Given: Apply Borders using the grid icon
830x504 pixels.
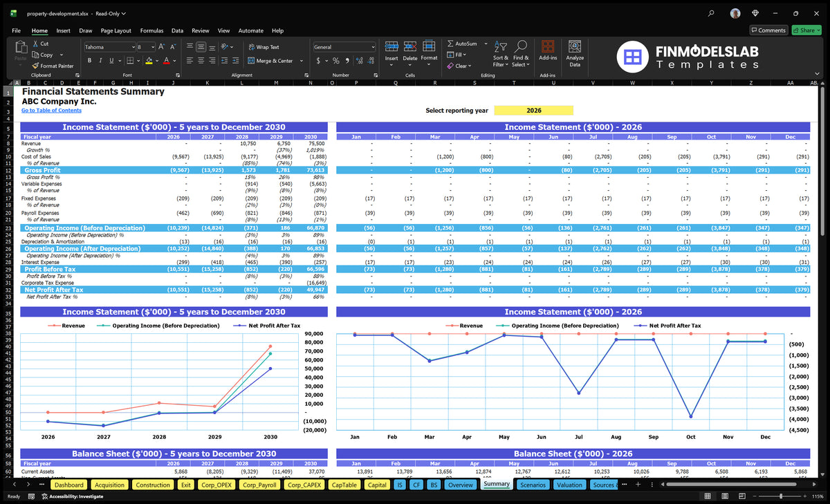Looking at the screenshot, I should tap(130, 61).
